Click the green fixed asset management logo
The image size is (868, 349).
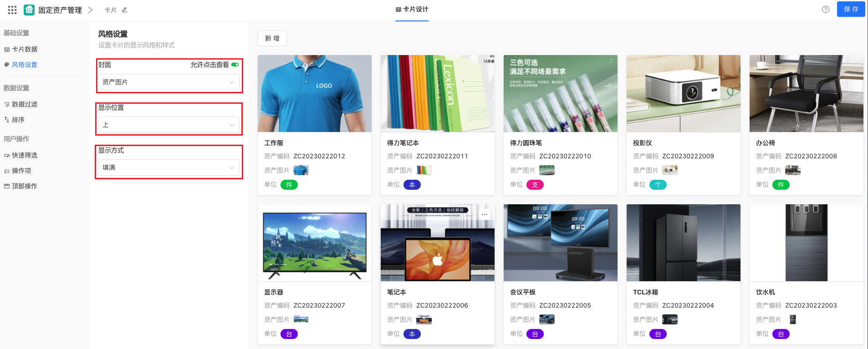(x=29, y=10)
